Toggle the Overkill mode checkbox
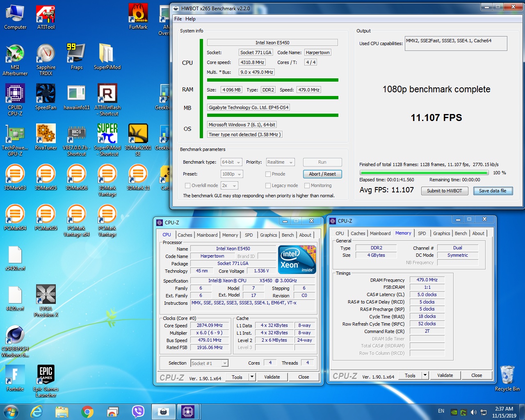 point(187,185)
